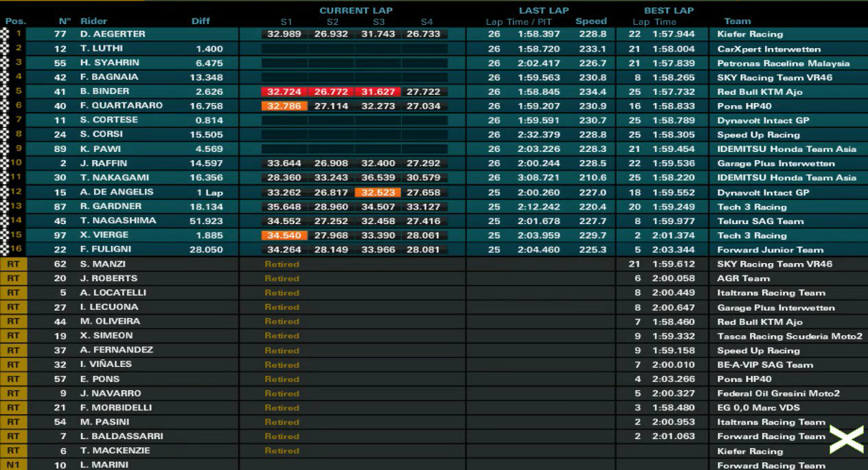This screenshot has width=868, height=470.
Task: Click the red S3 time 31.627
Action: coord(378,92)
